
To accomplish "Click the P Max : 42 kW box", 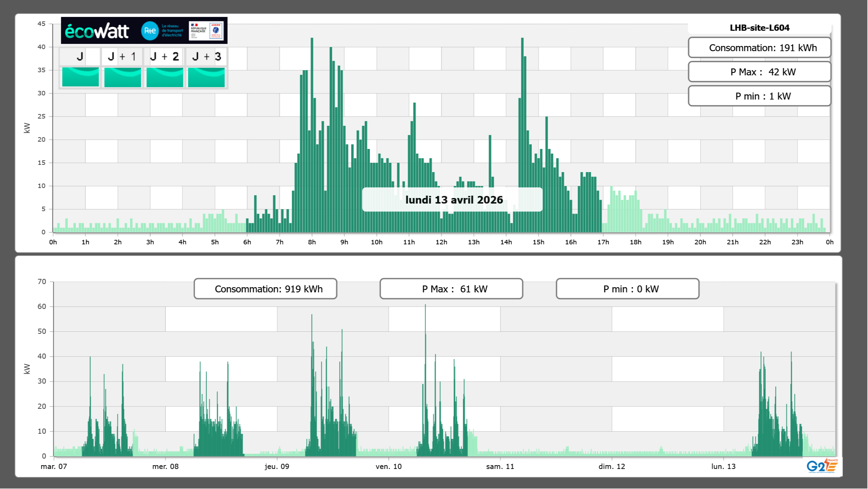I will coord(759,72).
